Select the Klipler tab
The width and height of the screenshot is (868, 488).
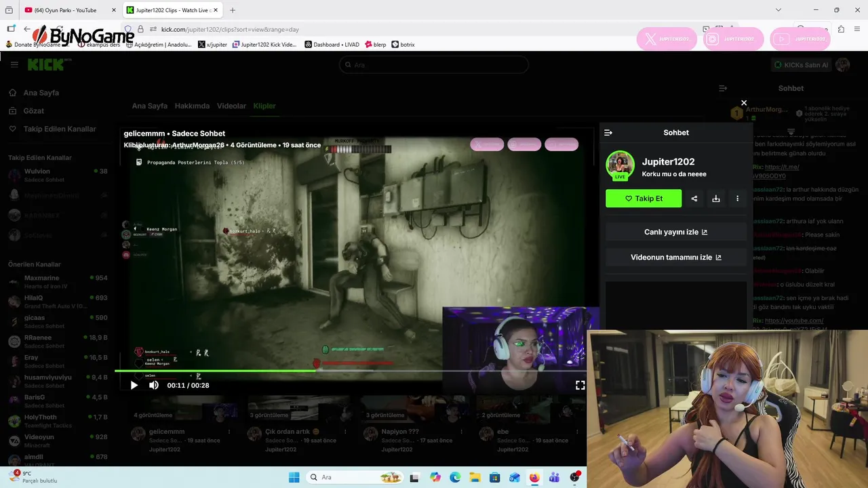pos(264,106)
